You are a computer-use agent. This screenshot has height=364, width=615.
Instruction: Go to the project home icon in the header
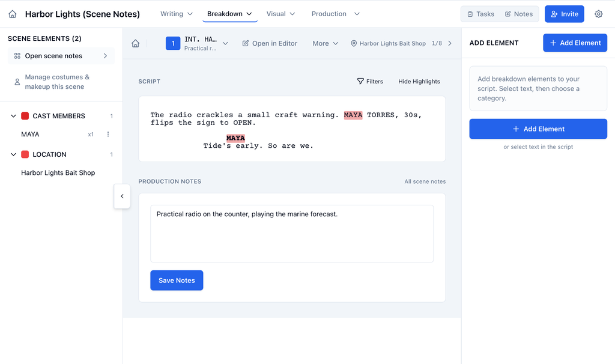[x=13, y=14]
